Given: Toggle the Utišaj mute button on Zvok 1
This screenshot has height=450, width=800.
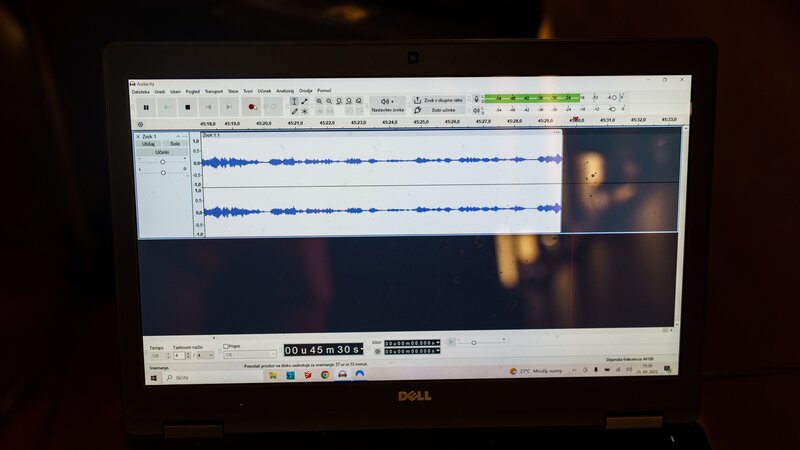Looking at the screenshot, I should (148, 144).
